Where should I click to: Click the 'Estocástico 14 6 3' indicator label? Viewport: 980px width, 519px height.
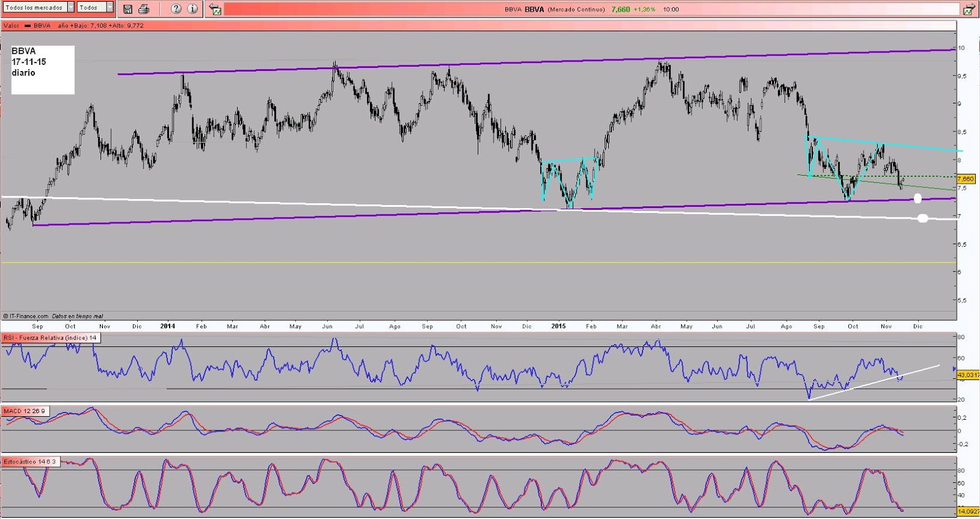point(30,461)
